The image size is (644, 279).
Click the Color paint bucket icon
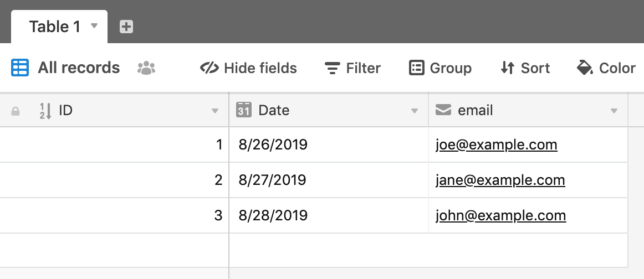(585, 68)
